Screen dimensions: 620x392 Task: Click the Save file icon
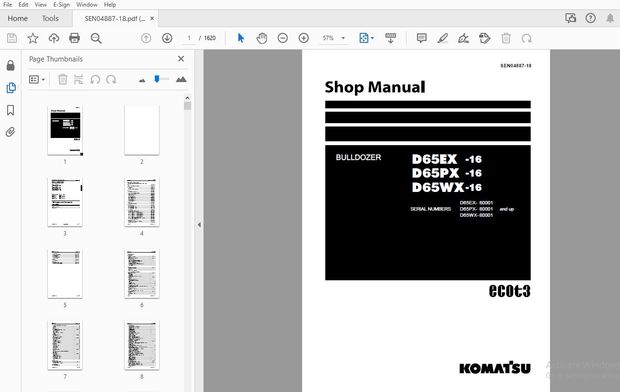[x=12, y=38]
